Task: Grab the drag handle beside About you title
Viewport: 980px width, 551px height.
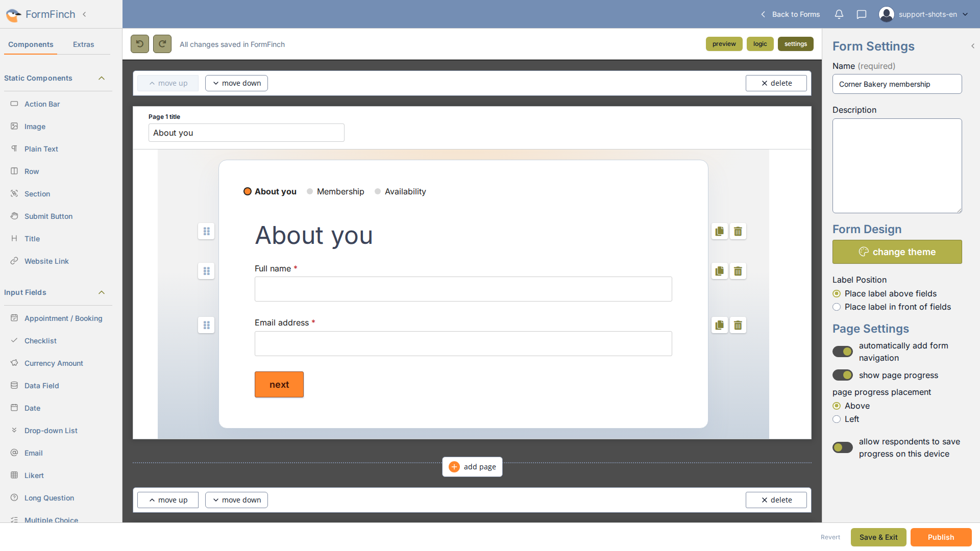Action: pos(206,231)
